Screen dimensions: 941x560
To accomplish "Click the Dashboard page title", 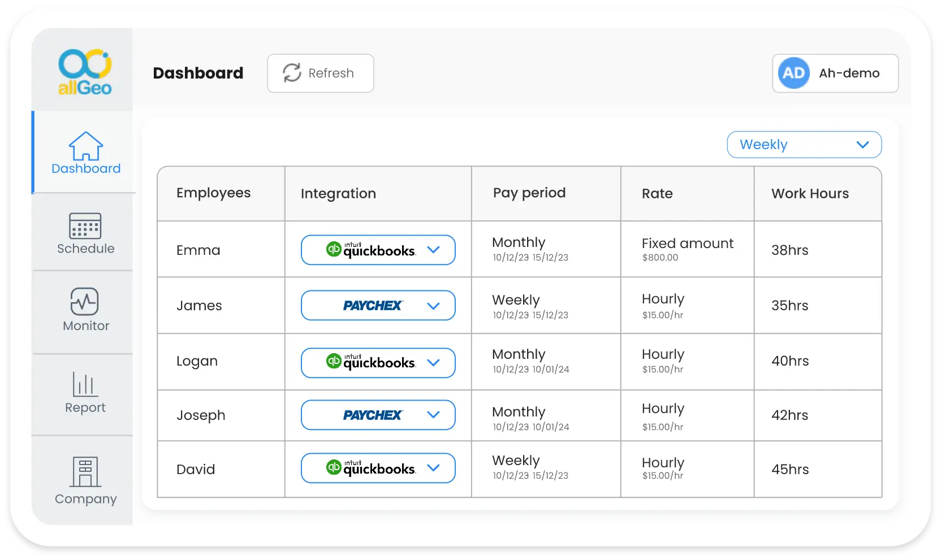I will click(x=198, y=73).
